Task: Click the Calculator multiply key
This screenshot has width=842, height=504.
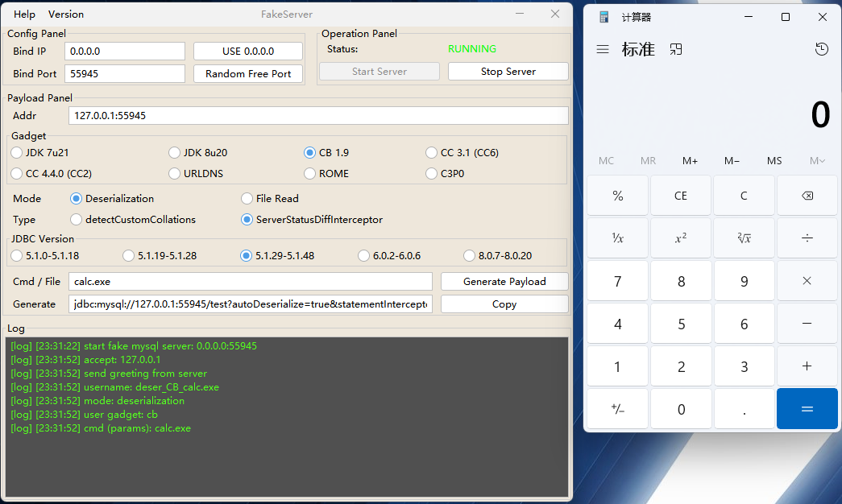Action: (807, 281)
